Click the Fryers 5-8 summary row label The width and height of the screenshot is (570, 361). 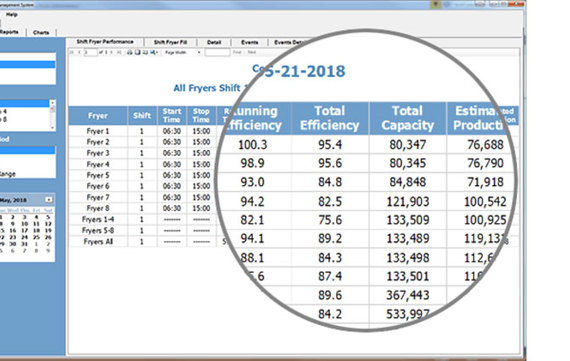pyautogui.click(x=98, y=230)
